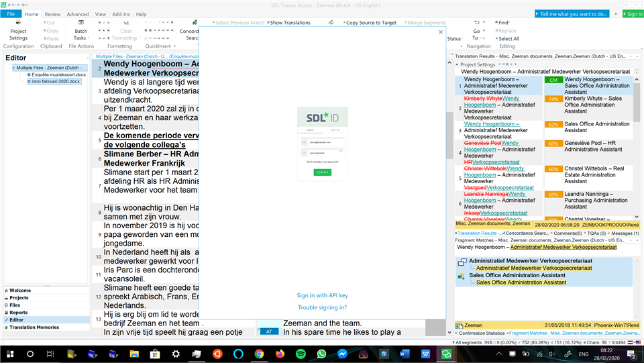Open Firefox from the taskbar
644x363 pixels.
pos(280,354)
